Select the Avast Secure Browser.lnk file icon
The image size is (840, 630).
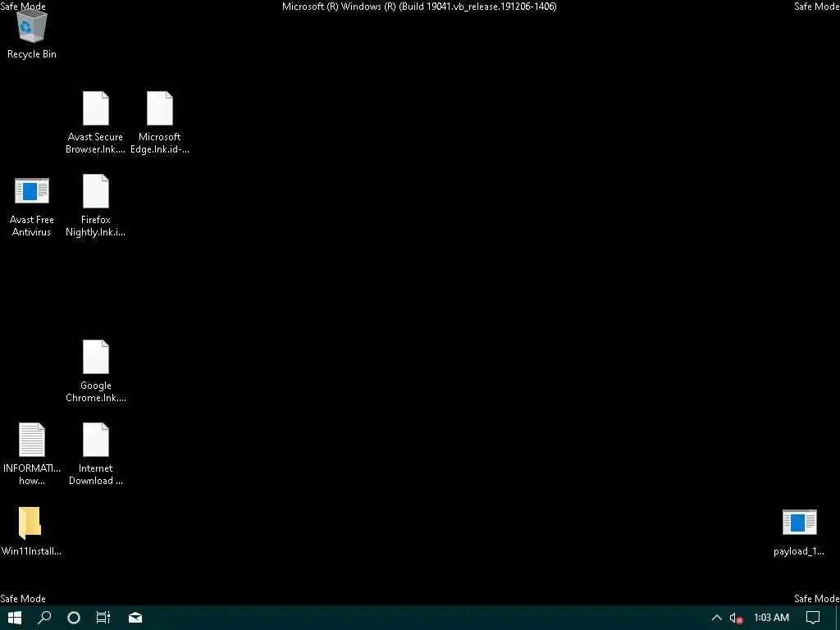[x=96, y=108]
